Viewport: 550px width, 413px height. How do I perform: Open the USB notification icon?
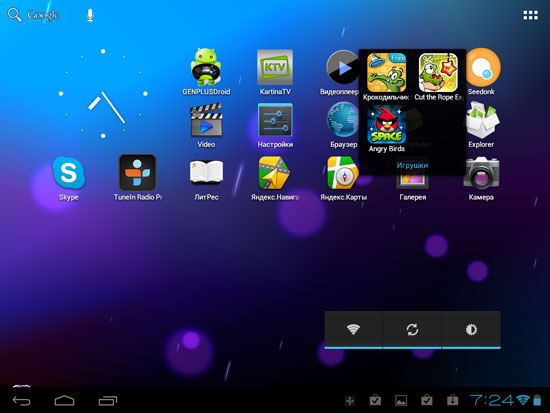[350, 400]
